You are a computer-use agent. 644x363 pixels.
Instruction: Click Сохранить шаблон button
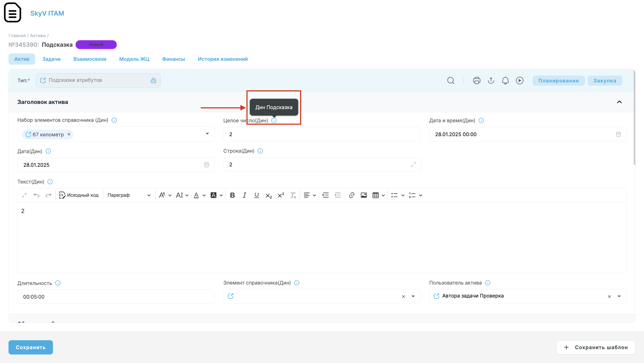pos(596,347)
